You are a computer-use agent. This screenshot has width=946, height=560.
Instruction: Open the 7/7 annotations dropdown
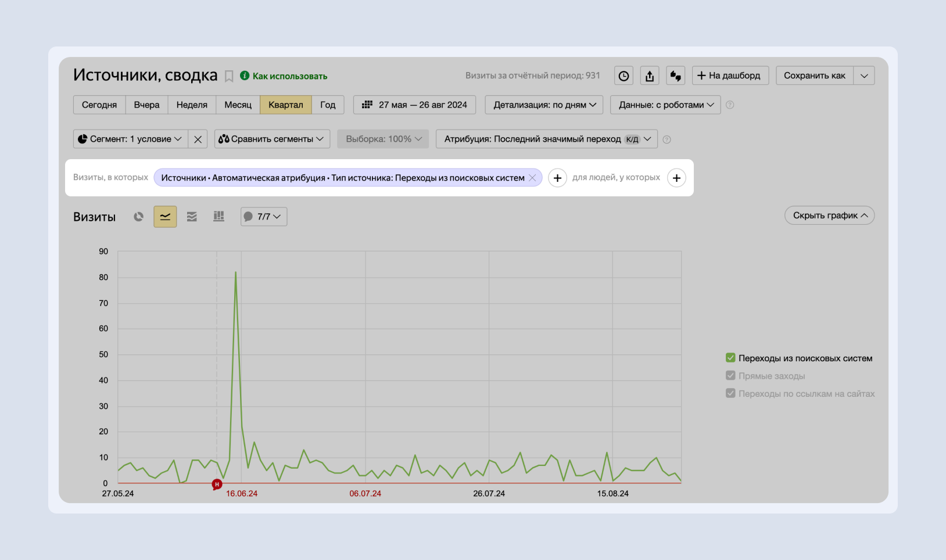point(264,217)
